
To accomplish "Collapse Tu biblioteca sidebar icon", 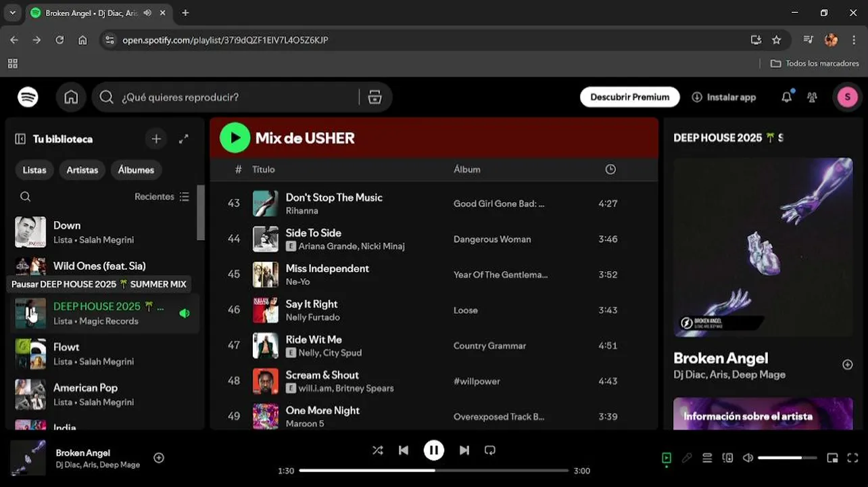I will point(20,139).
